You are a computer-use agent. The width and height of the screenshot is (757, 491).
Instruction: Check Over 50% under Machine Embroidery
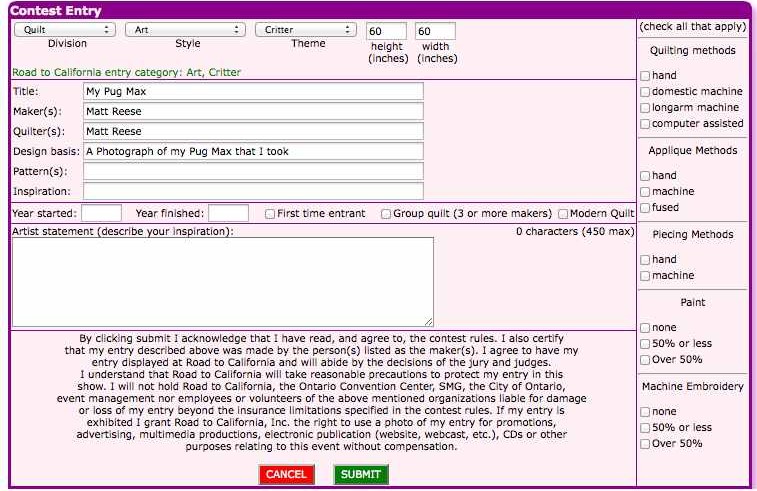pyautogui.click(x=645, y=444)
